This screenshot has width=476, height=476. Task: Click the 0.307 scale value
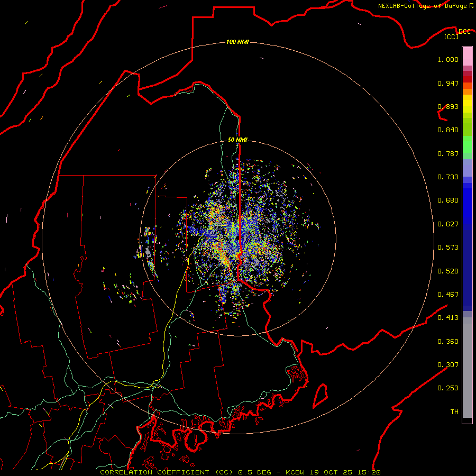(x=448, y=365)
